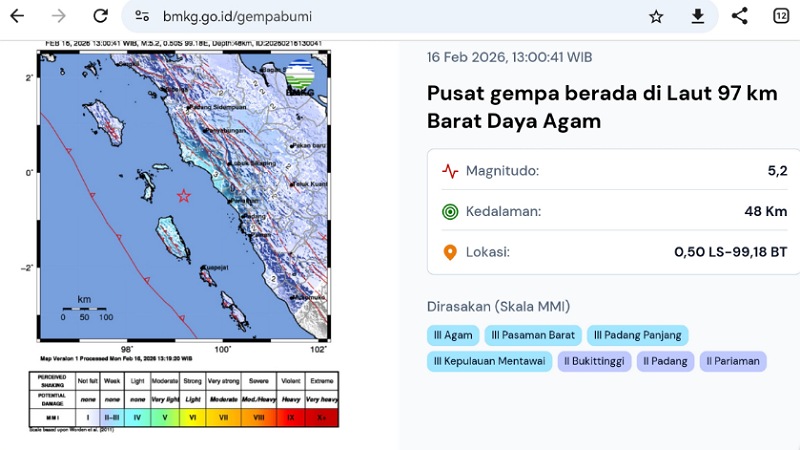
Task: Click the MMI VI yellow legend cell
Action: coord(192,417)
